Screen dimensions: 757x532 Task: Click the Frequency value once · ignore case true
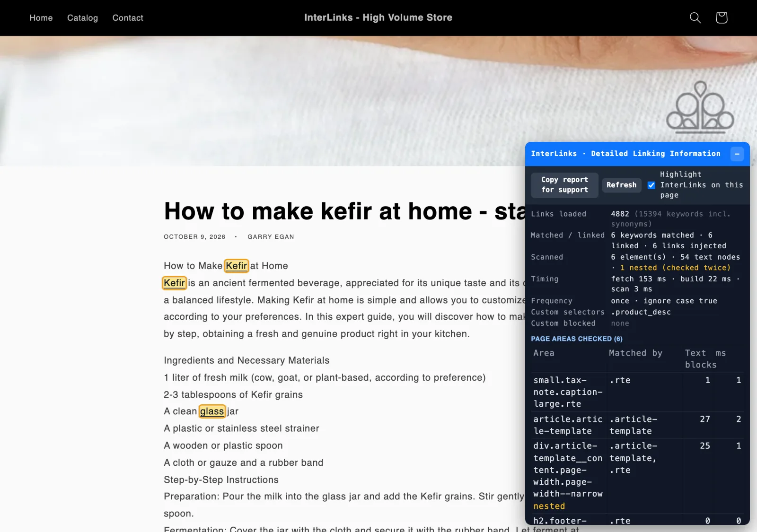664,301
